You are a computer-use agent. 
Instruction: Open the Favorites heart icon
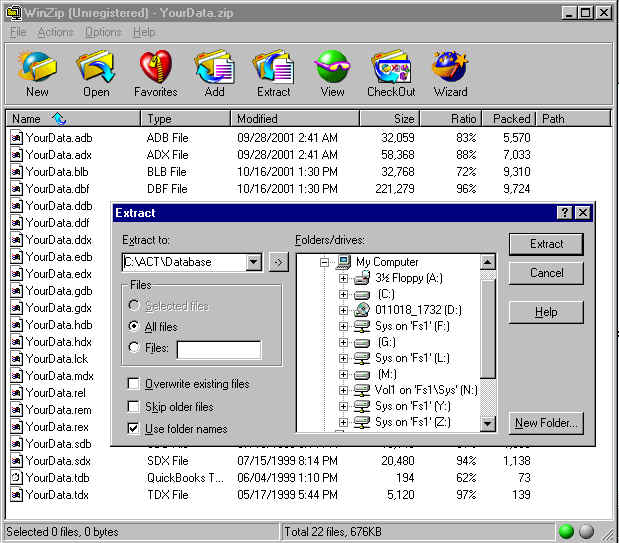156,66
